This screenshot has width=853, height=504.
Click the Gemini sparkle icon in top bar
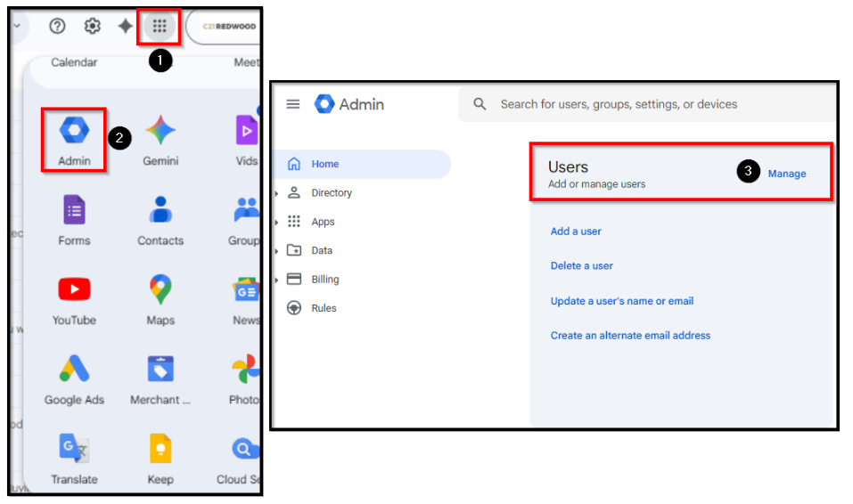(126, 26)
